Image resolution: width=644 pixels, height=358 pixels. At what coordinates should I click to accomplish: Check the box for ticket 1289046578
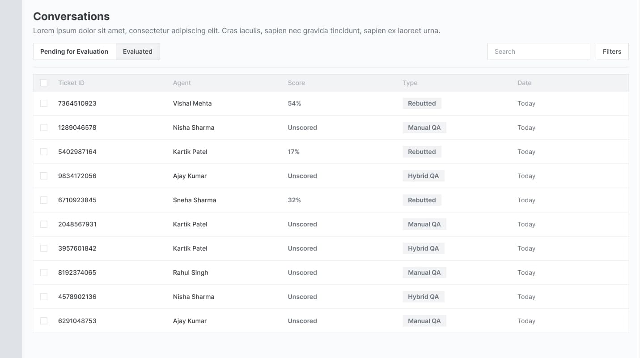[x=44, y=128]
